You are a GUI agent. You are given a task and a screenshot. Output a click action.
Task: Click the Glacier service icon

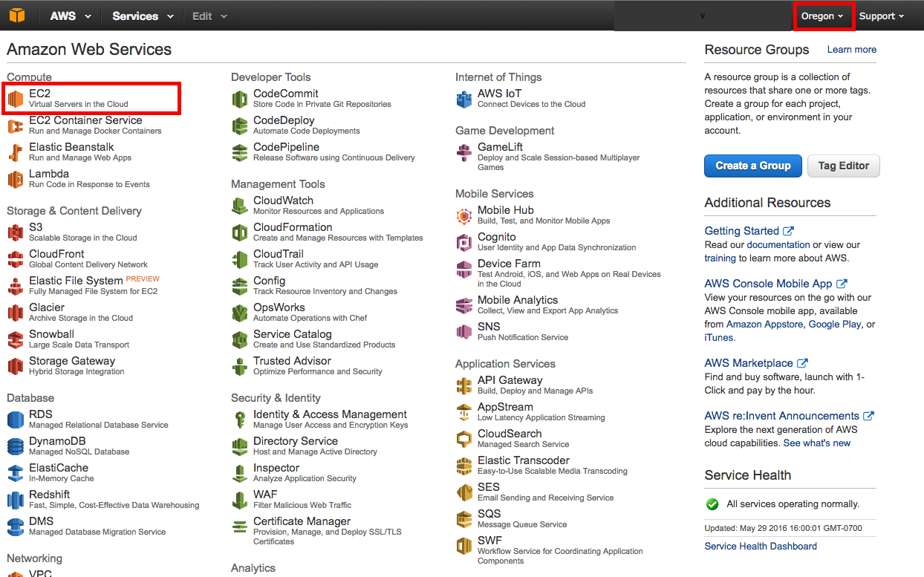pyautogui.click(x=16, y=313)
